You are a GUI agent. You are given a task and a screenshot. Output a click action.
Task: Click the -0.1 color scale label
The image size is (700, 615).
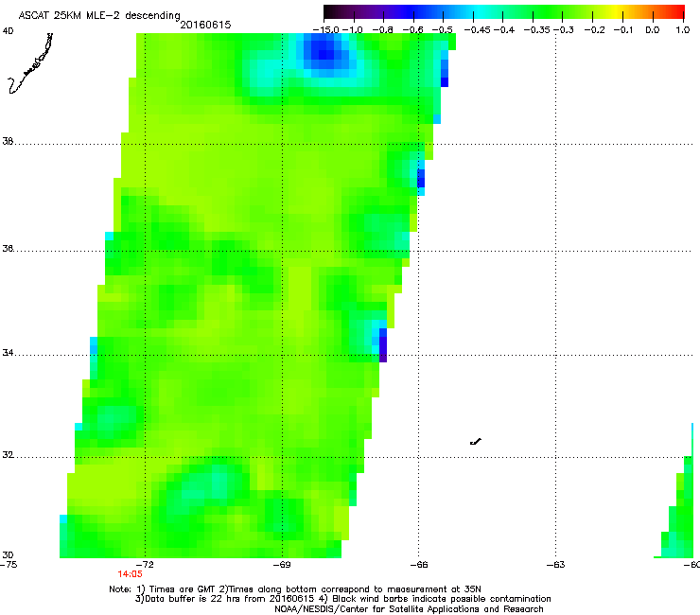pyautogui.click(x=623, y=30)
